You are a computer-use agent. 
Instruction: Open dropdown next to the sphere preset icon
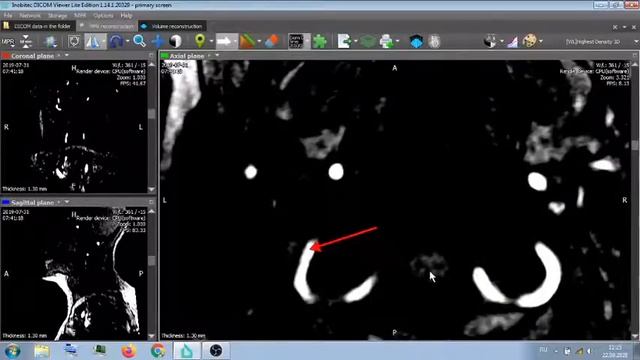[x=502, y=41]
